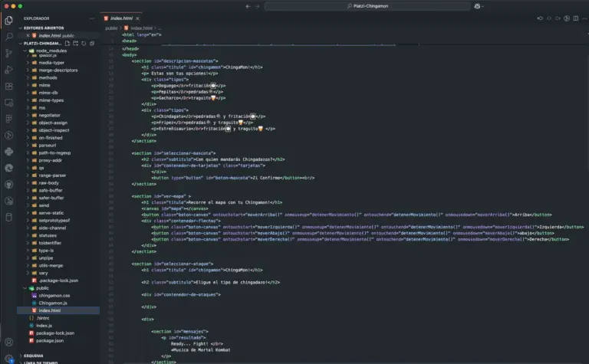Open the Copilot chat icon in title bar
Image resolution: width=589 pixels, height=364 pixels.
(479, 6)
